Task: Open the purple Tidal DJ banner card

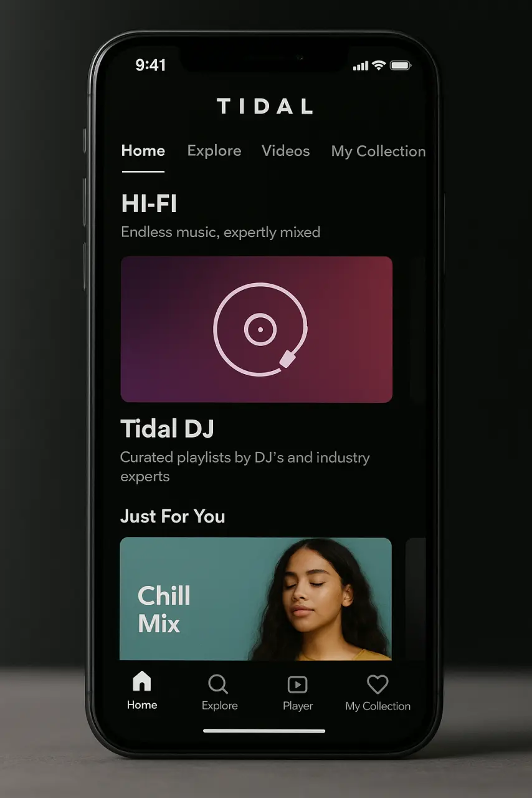Action: click(x=257, y=329)
